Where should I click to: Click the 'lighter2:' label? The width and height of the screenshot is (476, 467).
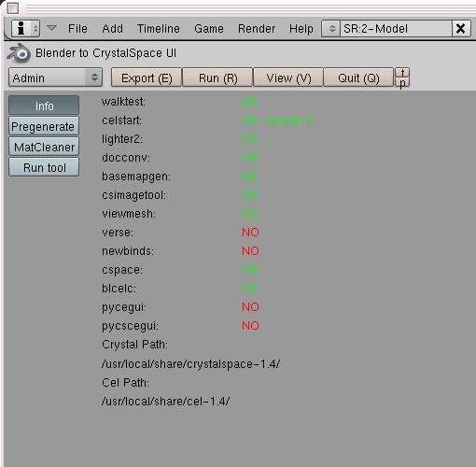point(122,139)
